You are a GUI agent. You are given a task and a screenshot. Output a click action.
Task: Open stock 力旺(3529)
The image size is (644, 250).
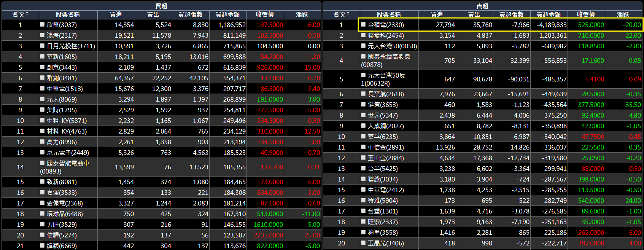[x=62, y=225]
